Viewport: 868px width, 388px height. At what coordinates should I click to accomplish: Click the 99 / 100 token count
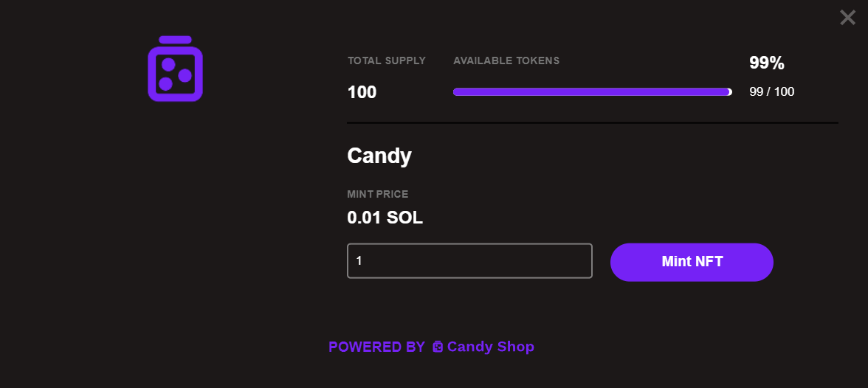click(x=771, y=92)
